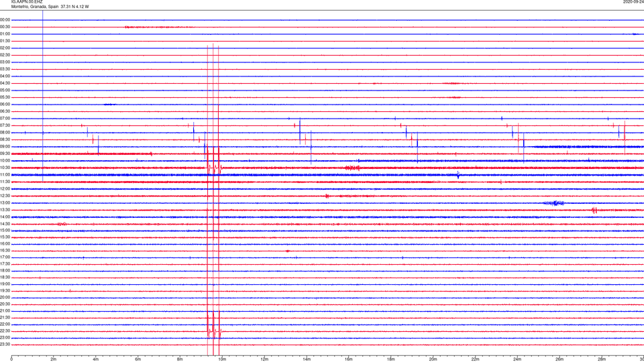644x362 pixels.
Task: Click the 01:30 time label
Action: click(5, 41)
